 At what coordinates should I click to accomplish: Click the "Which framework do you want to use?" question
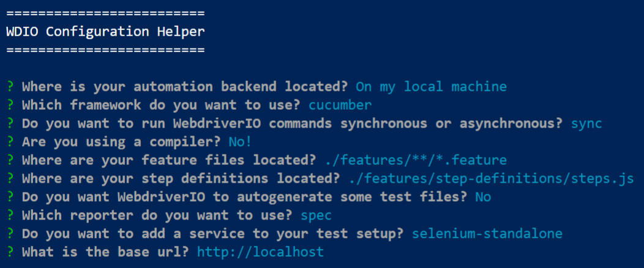pyautogui.click(x=162, y=105)
